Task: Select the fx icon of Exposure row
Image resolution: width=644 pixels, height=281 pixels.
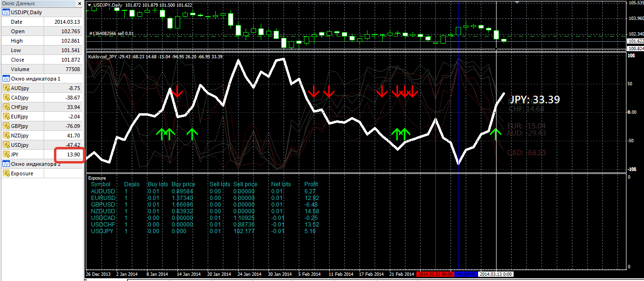Action: (x=6, y=173)
